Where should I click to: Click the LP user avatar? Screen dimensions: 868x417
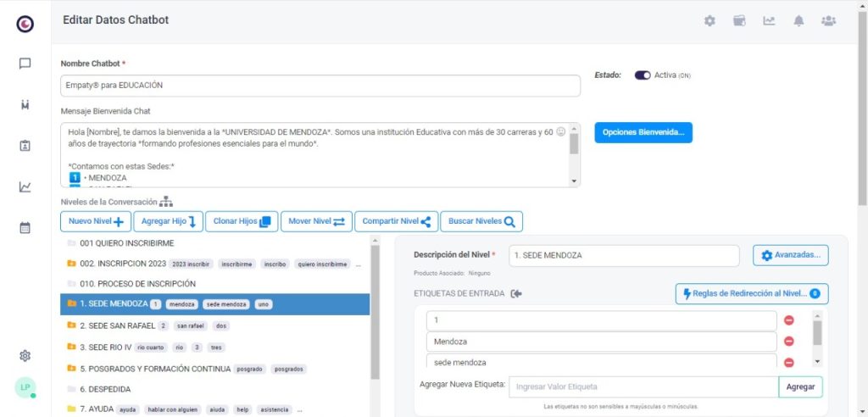tap(25, 387)
